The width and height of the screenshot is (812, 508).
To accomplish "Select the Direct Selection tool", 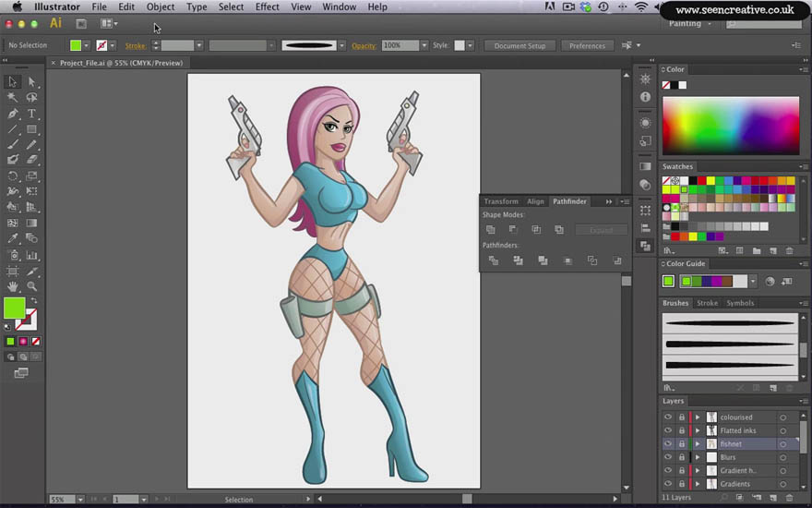I will (x=31, y=82).
